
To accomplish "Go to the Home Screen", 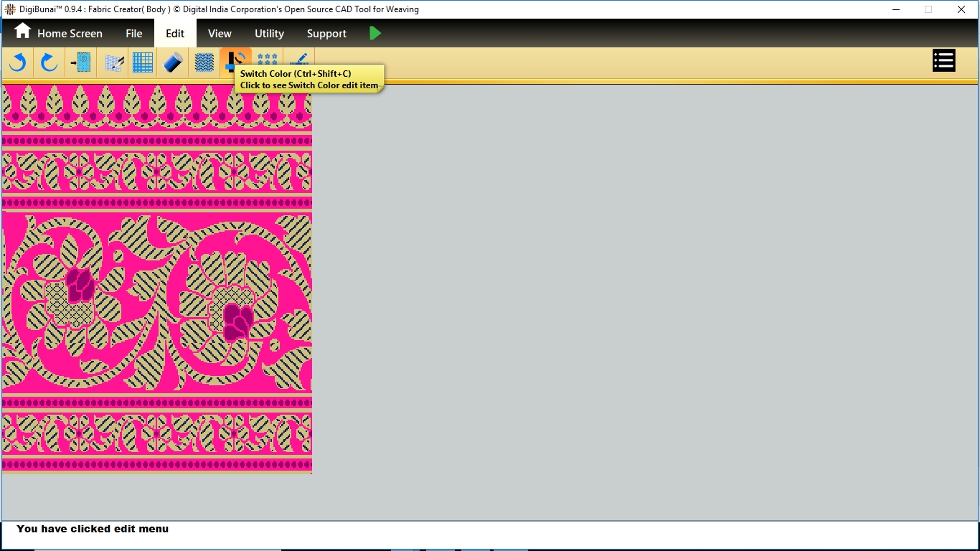I will (x=59, y=33).
